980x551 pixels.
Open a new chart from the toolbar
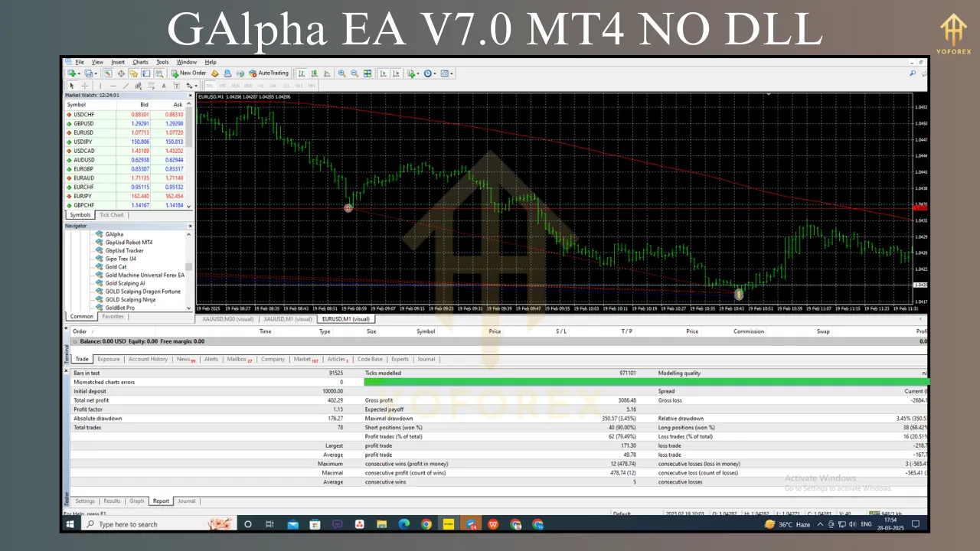pos(73,73)
